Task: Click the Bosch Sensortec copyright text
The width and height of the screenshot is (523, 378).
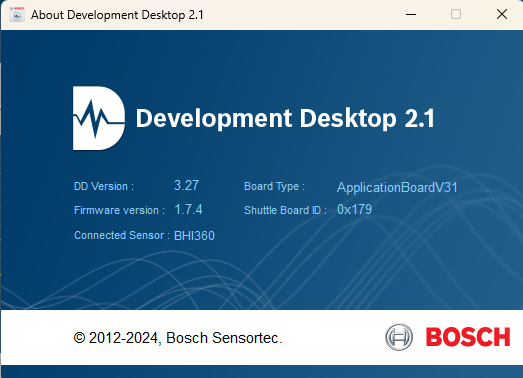Action: pos(178,338)
